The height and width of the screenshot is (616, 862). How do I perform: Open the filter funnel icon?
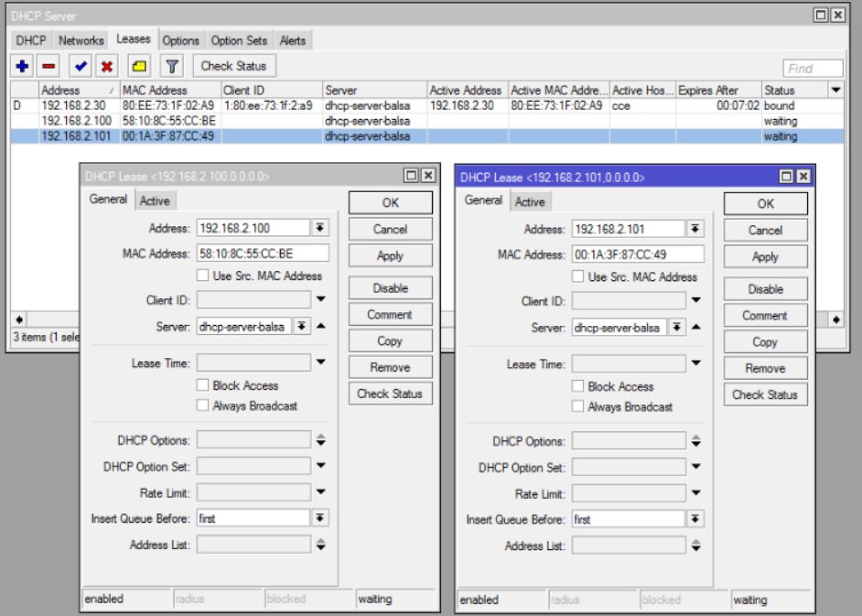(172, 66)
